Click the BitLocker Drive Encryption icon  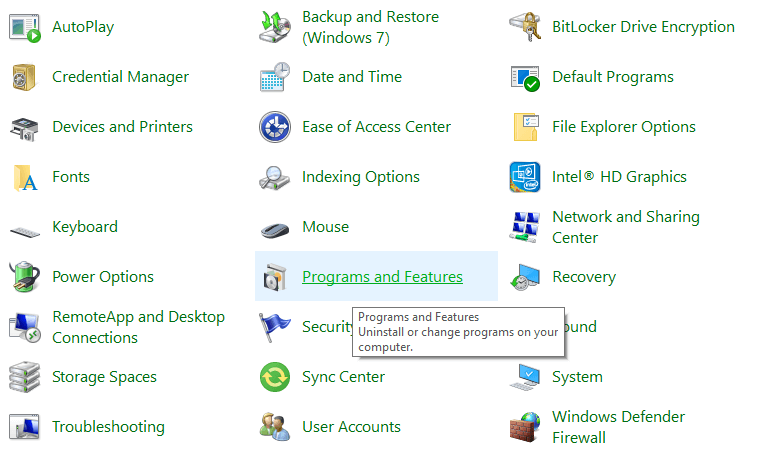click(525, 27)
